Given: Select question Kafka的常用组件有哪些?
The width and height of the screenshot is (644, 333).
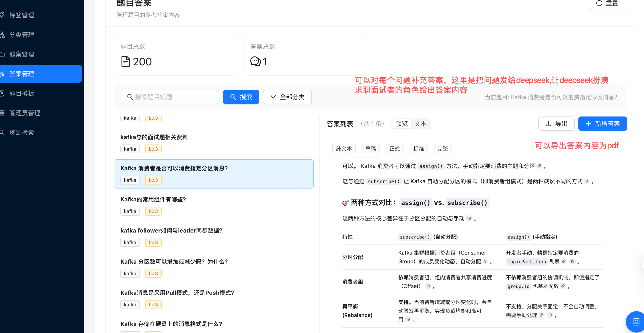Looking at the screenshot, I should 214,205.
